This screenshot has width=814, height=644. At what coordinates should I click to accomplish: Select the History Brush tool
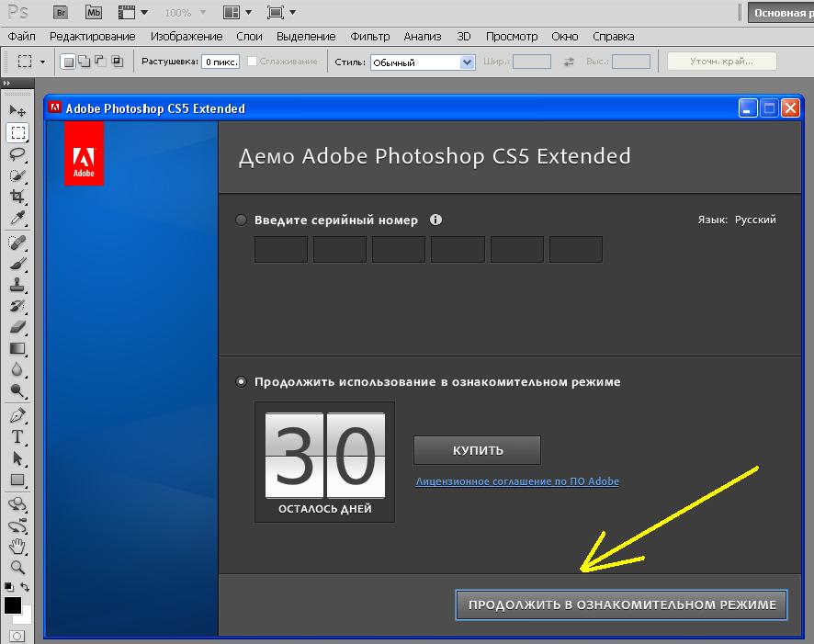click(17, 306)
